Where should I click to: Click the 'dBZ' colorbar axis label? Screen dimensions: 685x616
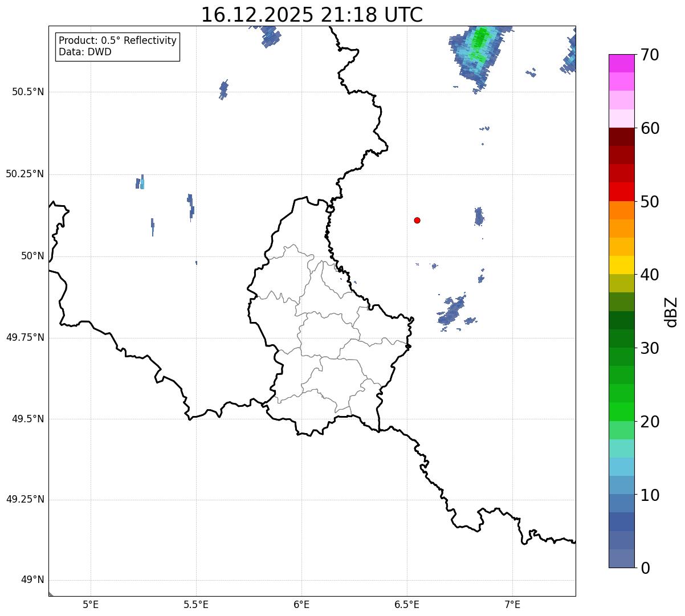click(671, 312)
